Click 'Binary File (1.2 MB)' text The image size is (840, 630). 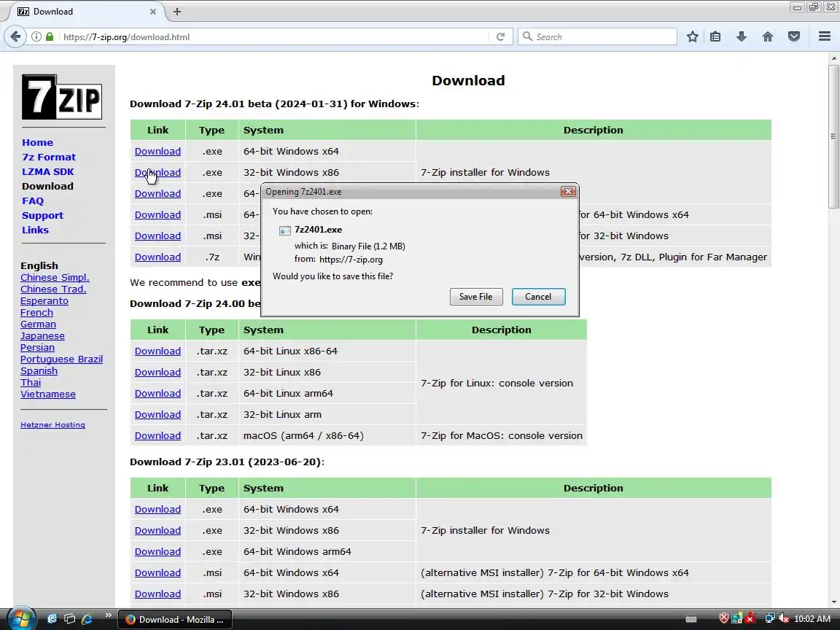368,246
